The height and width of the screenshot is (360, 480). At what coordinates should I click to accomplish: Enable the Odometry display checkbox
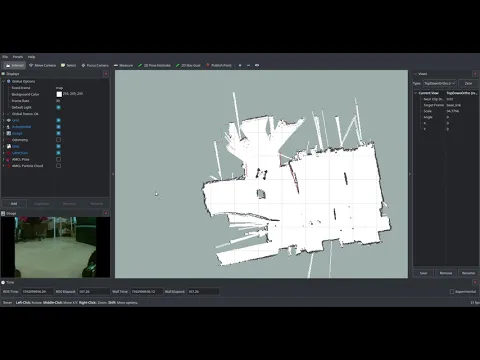58,140
